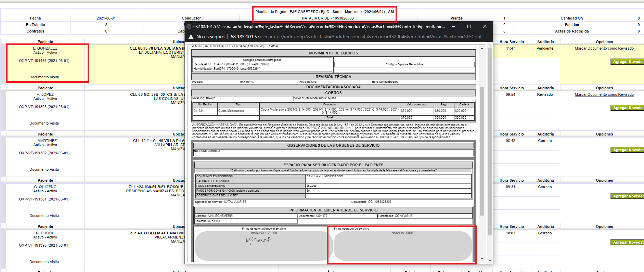Click IVAN ECHEVERRI signature image
The image size is (644, 272).
[x=258, y=241]
